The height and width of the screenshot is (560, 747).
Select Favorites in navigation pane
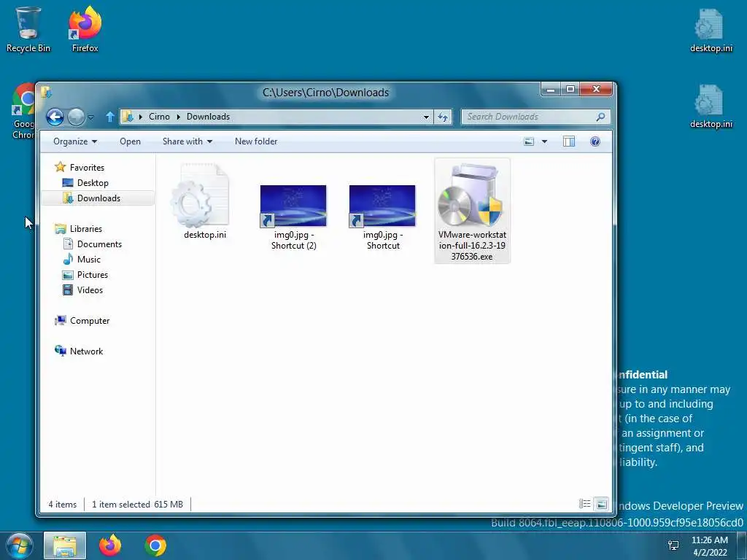pyautogui.click(x=80, y=167)
